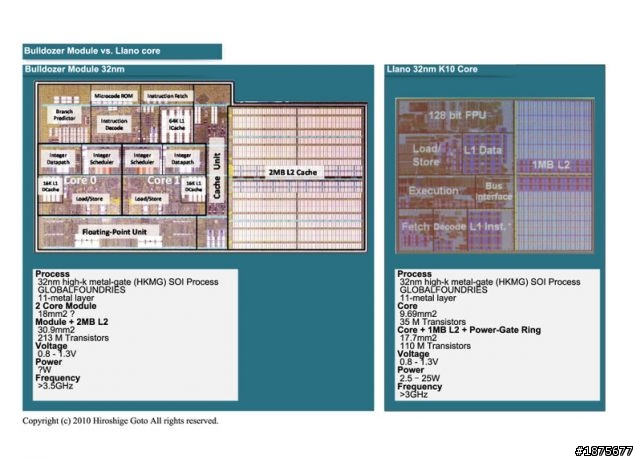
Task: Click the "Integer Datapath" label in Core 1
Action: (x=182, y=159)
